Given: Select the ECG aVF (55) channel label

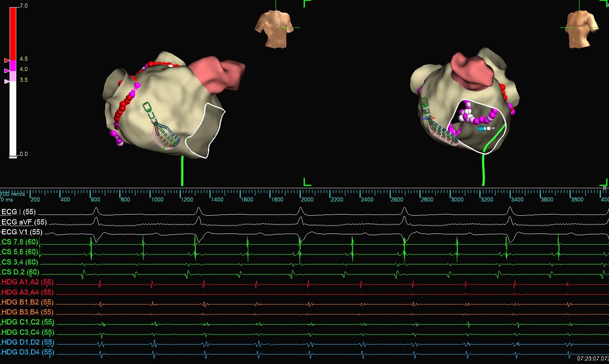Looking at the screenshot, I should [24, 222].
